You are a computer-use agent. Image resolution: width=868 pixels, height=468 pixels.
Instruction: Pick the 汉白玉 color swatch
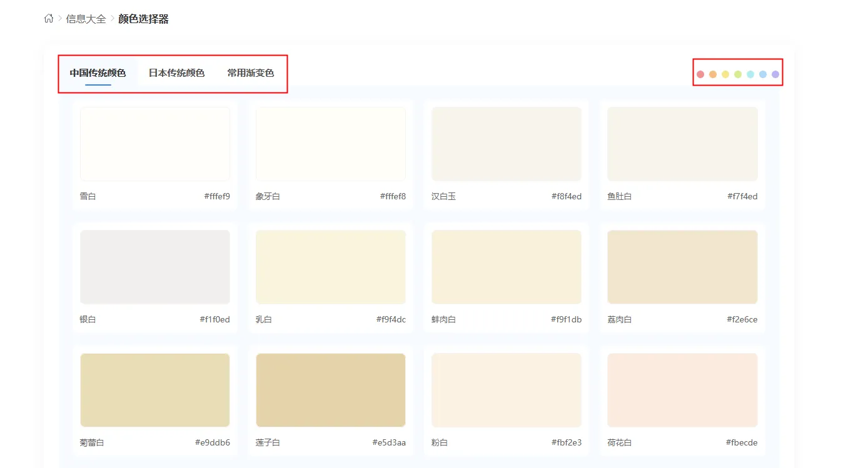(507, 144)
